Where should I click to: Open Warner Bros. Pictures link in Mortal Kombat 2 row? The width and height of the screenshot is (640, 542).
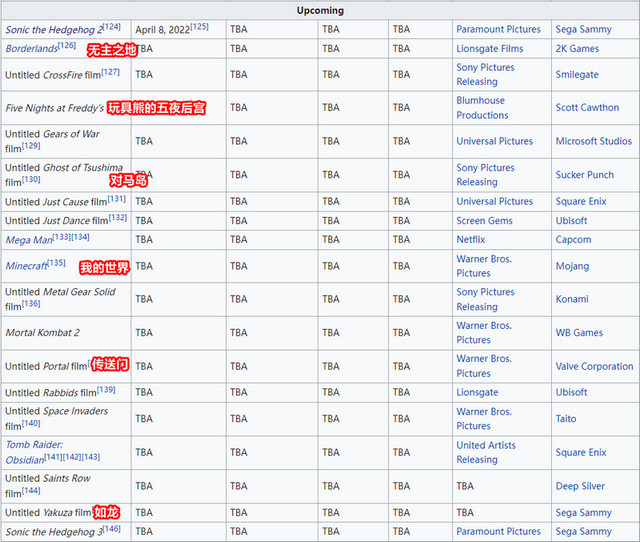click(x=484, y=333)
